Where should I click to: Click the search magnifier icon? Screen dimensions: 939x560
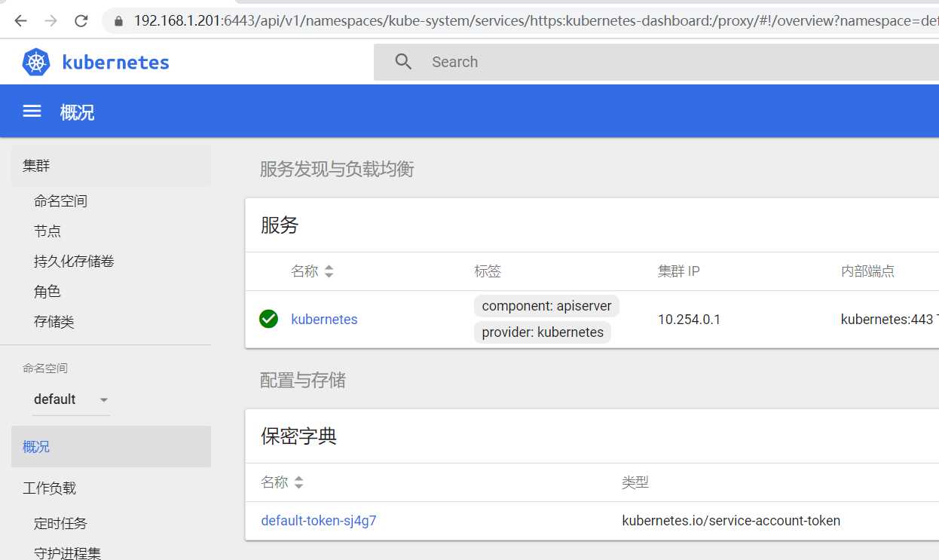pyautogui.click(x=403, y=62)
